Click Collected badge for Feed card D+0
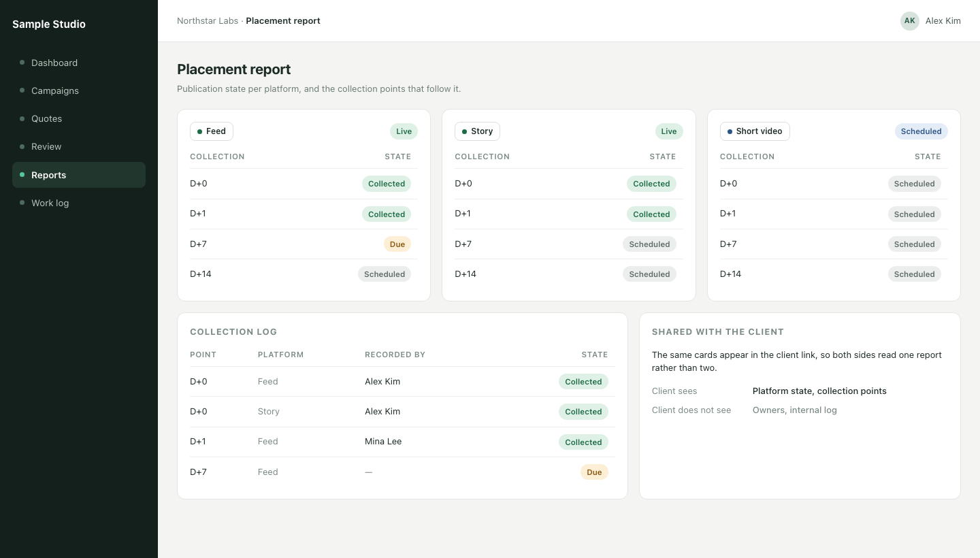 (387, 184)
